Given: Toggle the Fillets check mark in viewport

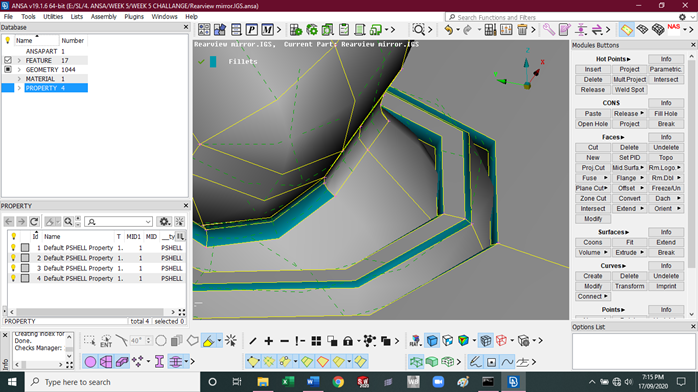Looking at the screenshot, I should click(x=201, y=61).
